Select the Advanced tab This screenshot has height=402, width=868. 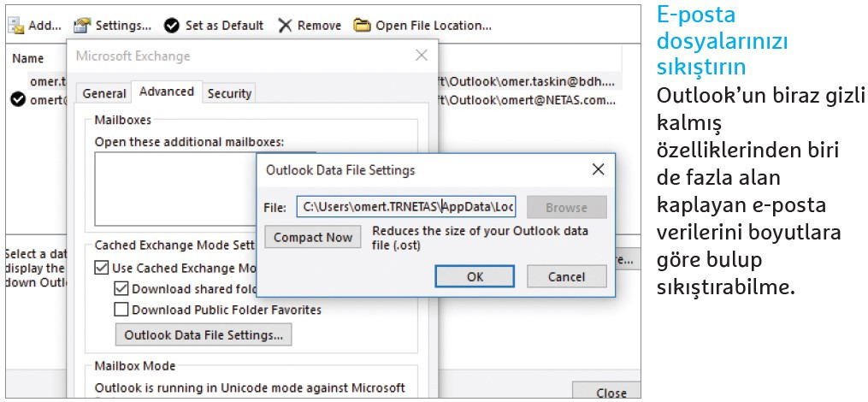click(x=167, y=92)
